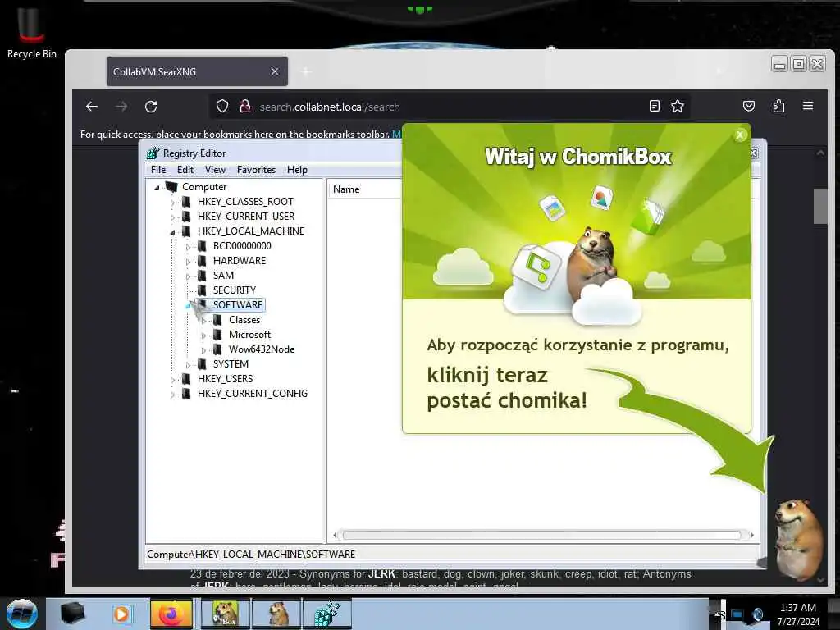This screenshot has height=630, width=840.
Task: Expand HKEY_CLASSES_ROOT key
Action: point(172,203)
